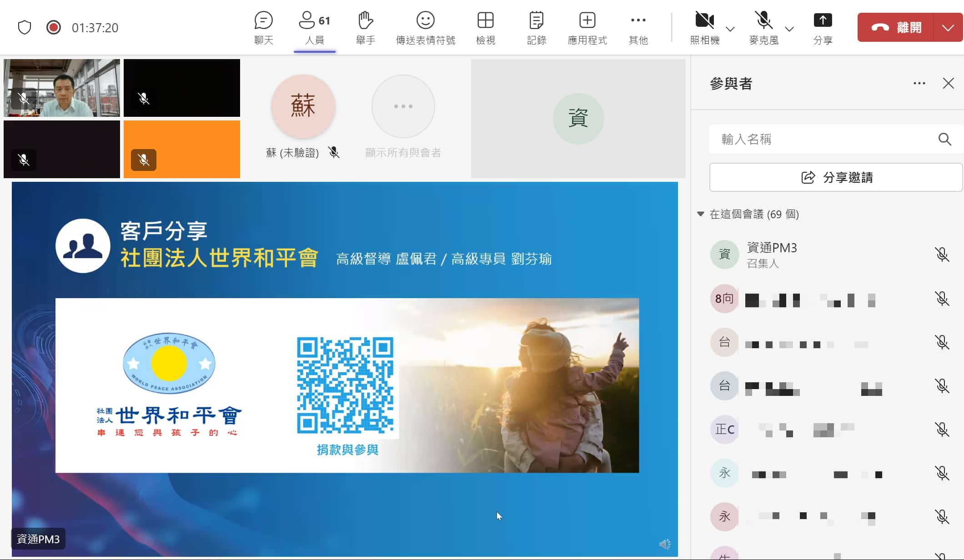
Task: Raise hand with 舉手 button
Action: (365, 28)
